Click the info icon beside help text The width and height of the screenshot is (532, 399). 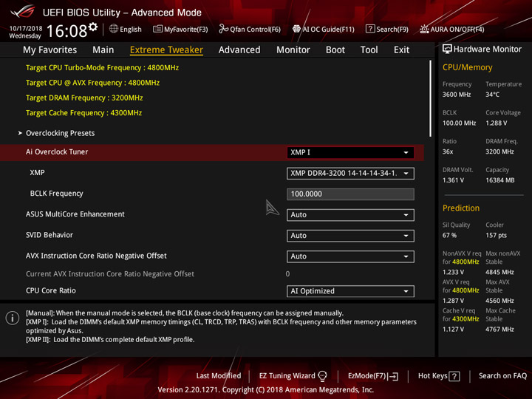[x=13, y=318]
